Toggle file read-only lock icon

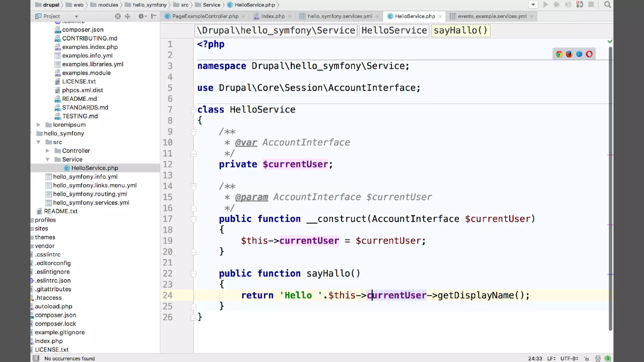click(586, 359)
